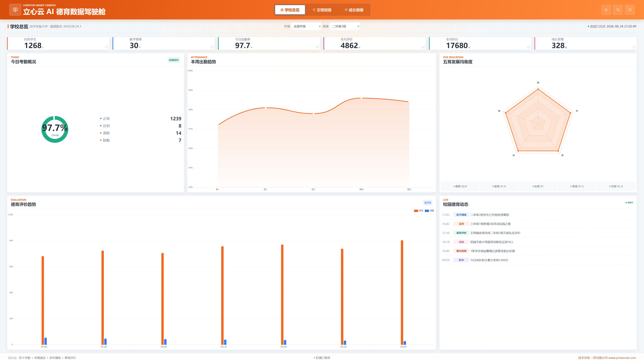Click the bar chart icon on 在校学生 card

106,46
